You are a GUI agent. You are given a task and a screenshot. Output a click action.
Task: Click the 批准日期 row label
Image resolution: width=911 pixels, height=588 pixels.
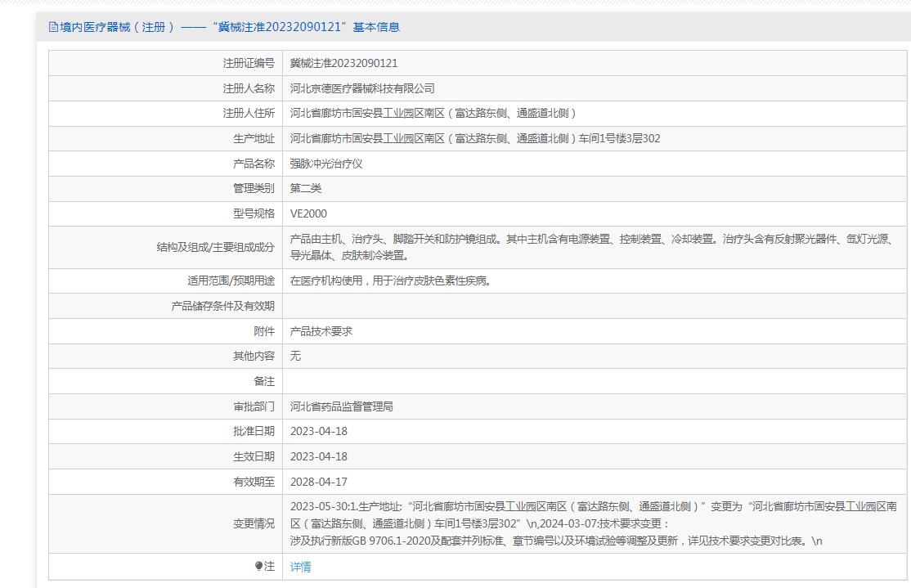[x=254, y=431]
